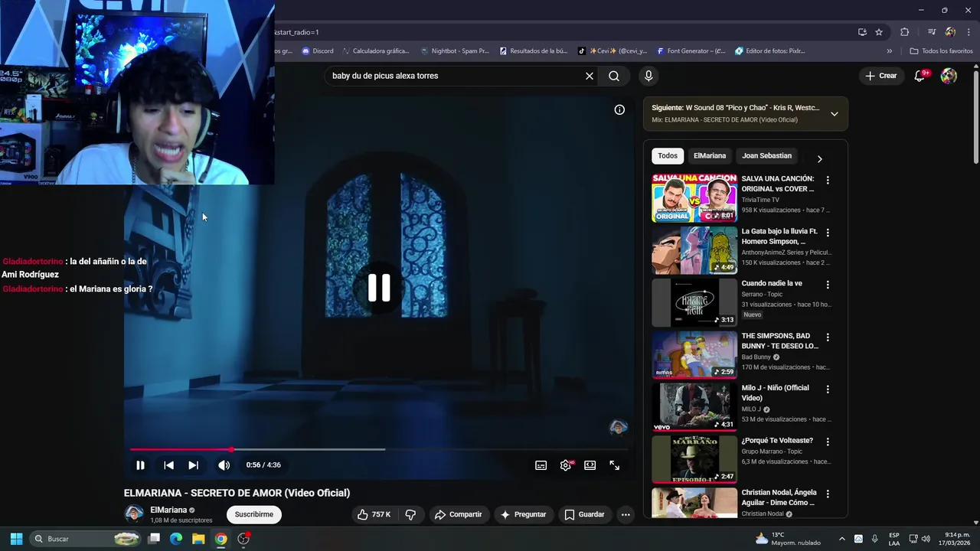Pause the video using the pause button

point(140,465)
